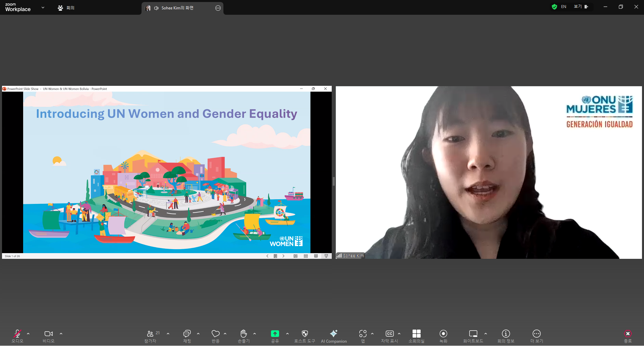Open host tools shield icon
Image resolution: width=644 pixels, height=346 pixels.
point(305,334)
